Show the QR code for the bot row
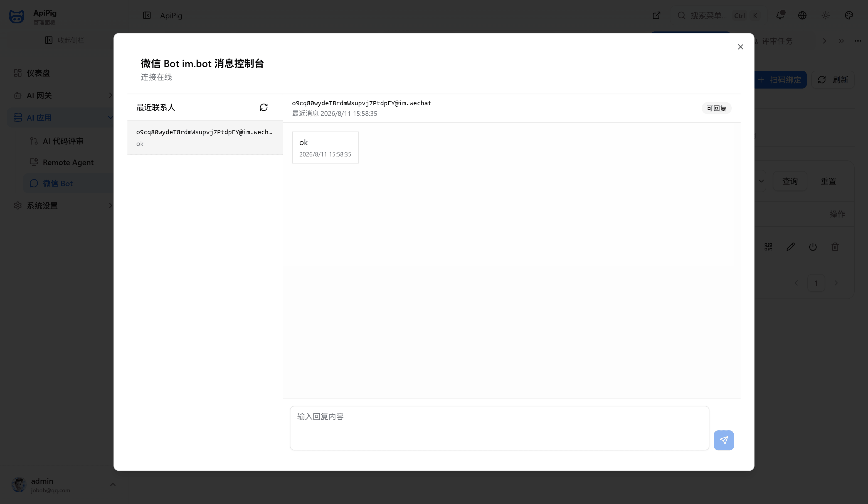Screen dimensions: 868x504 (x=768, y=247)
